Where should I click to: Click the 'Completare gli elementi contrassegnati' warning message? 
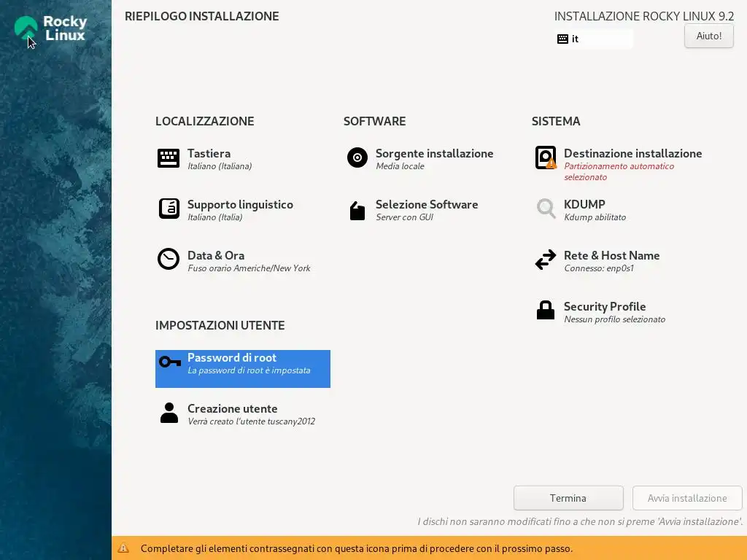(x=356, y=548)
